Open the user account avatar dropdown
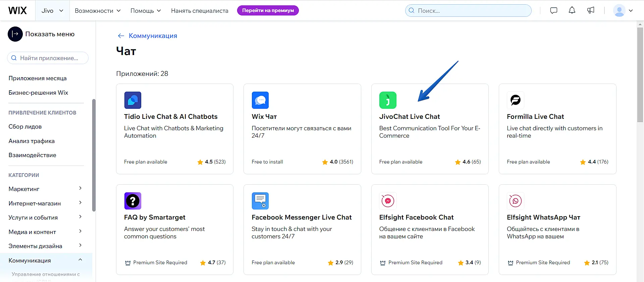The image size is (644, 282). (623, 10)
